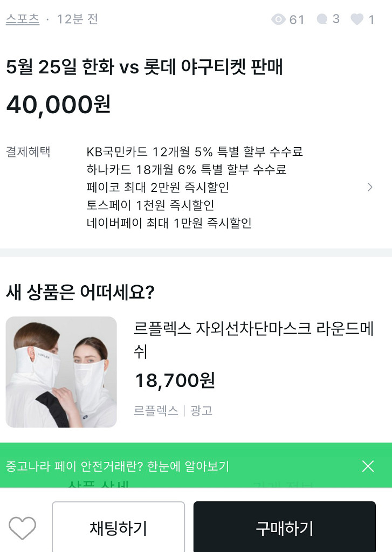Screen dimensions: 392x552
Task: Tap the 중고나라 페이 안전거래란 banner text
Action: [118, 466]
